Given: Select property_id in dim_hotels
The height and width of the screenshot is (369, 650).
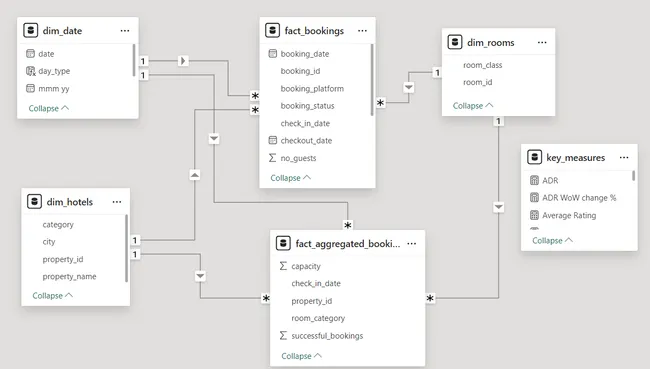Looking at the screenshot, I should (63, 259).
